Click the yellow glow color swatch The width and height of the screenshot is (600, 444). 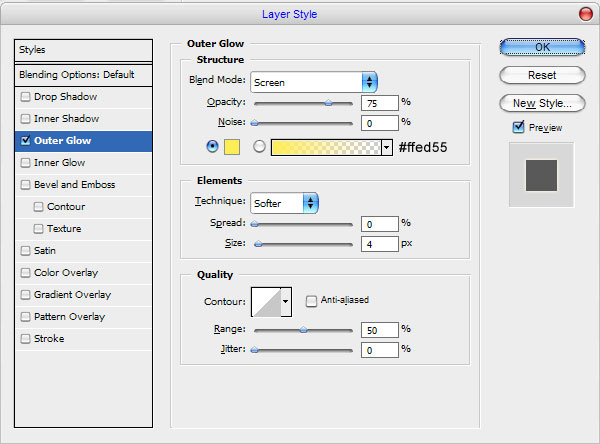click(232, 147)
